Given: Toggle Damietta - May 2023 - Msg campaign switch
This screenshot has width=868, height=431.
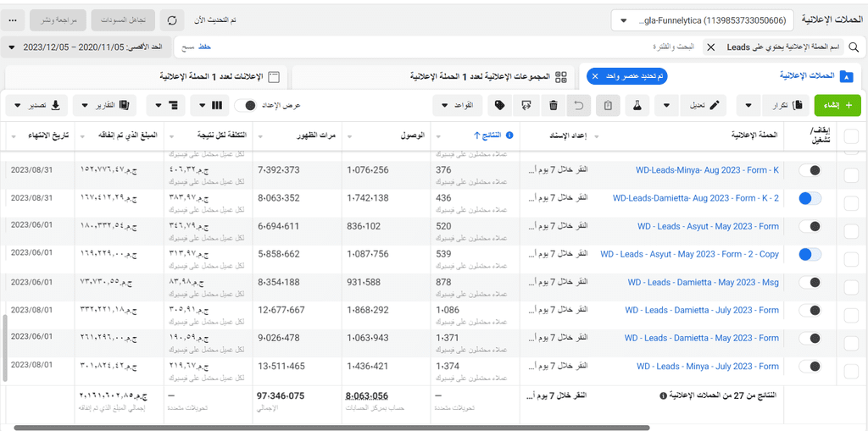Looking at the screenshot, I should click(x=810, y=282).
